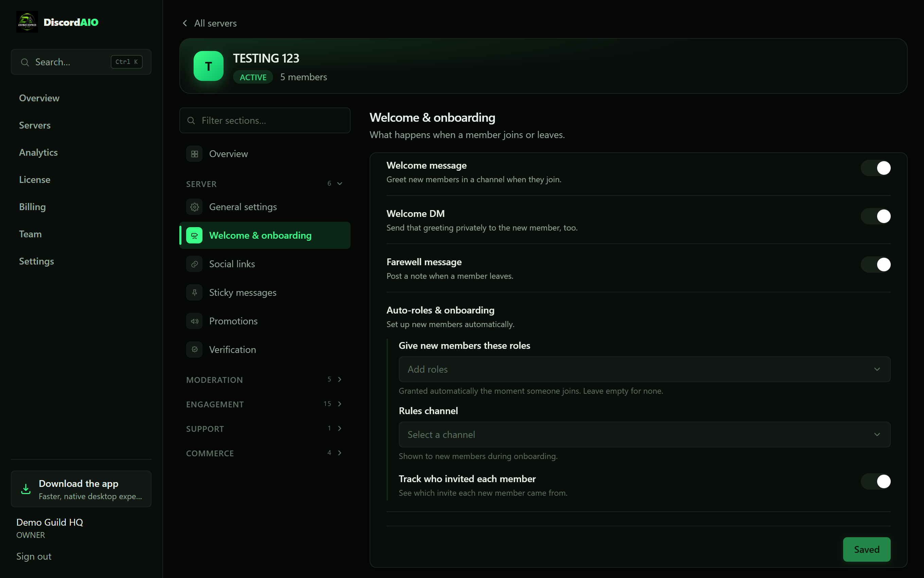Toggle the Farewell message switch

(875, 265)
